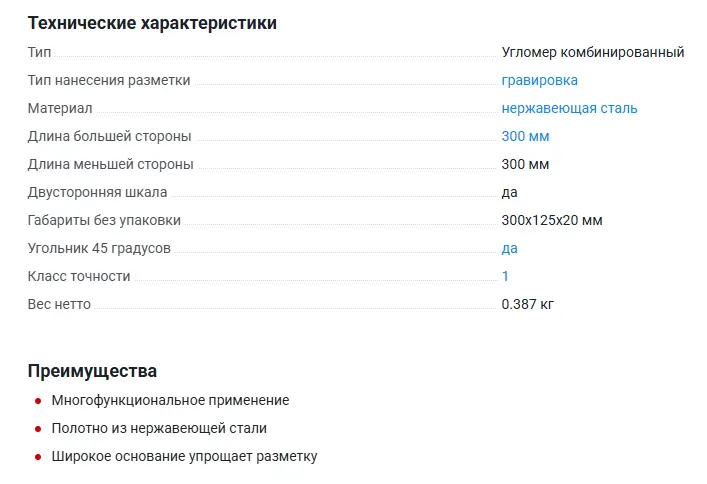707x484 pixels.
Task: Open the accuracy class "1" link
Action: click(505, 276)
